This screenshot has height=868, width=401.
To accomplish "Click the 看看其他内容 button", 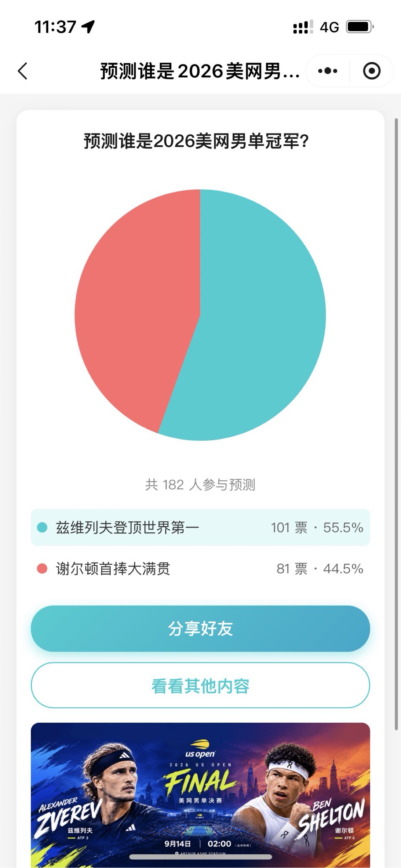I will pos(200,685).
